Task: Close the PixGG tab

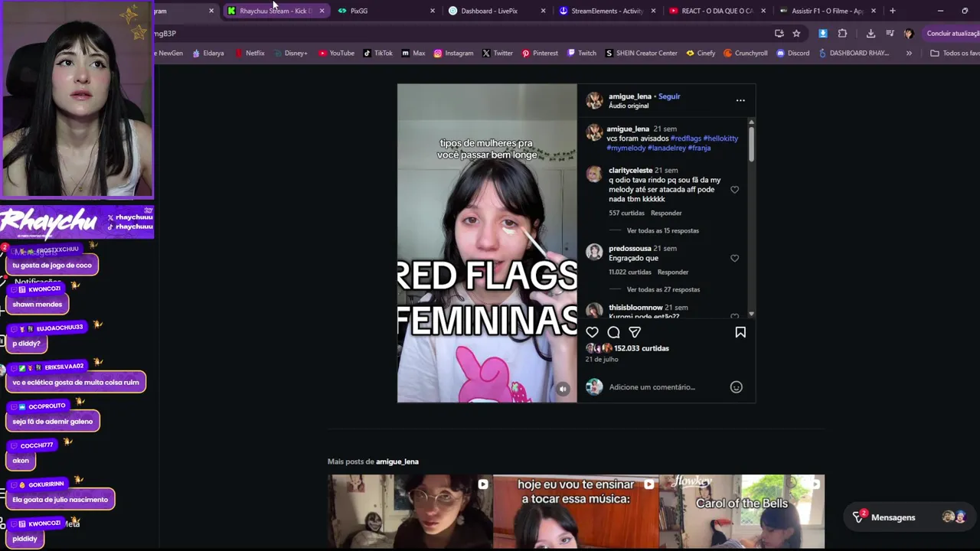Action: pyautogui.click(x=433, y=11)
